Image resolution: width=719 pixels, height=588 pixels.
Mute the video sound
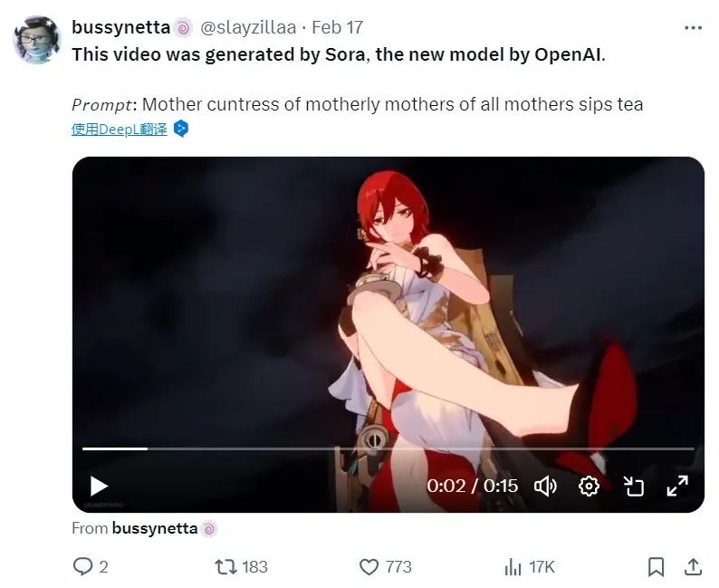pos(545,486)
